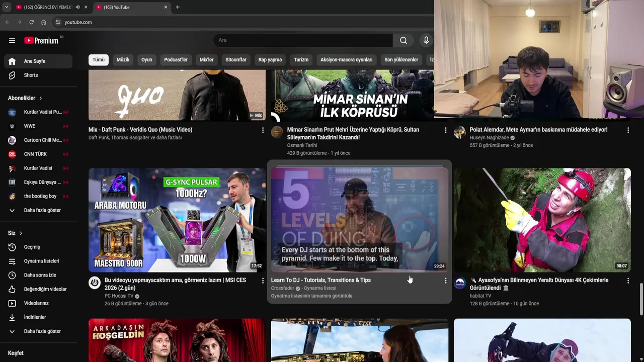Viewport: 644px width, 362px height.
Task: Select the Rap yapma filter chip
Action: point(270,60)
